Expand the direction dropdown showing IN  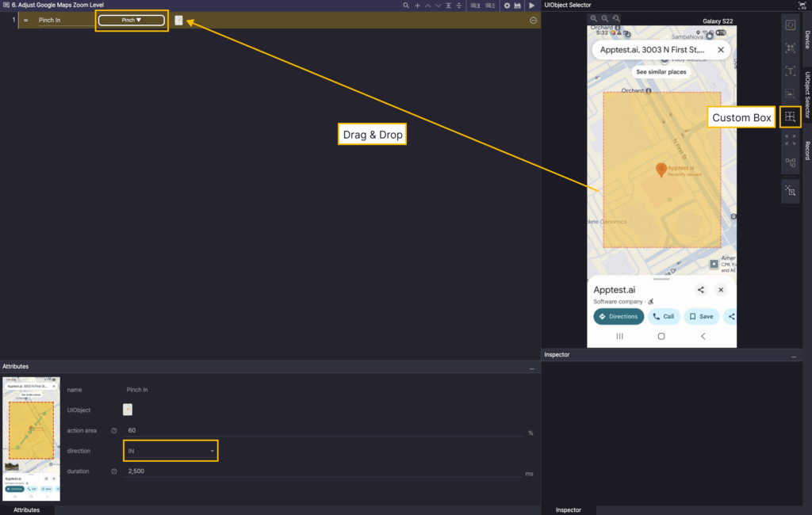(170, 451)
